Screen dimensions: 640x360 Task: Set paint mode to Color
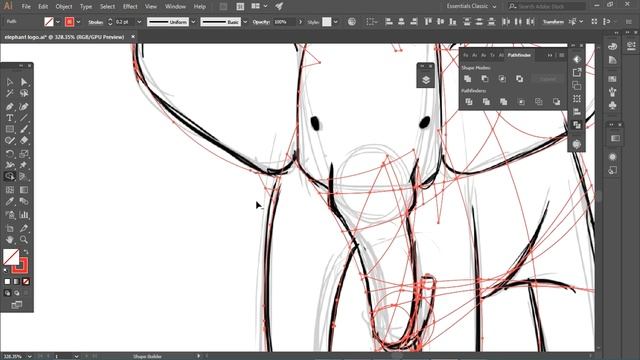(x=7, y=282)
